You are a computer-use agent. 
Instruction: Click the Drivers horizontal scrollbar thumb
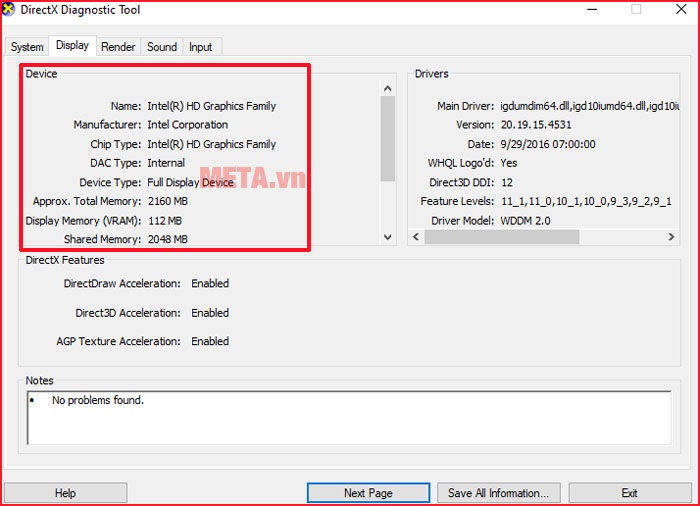click(x=502, y=237)
